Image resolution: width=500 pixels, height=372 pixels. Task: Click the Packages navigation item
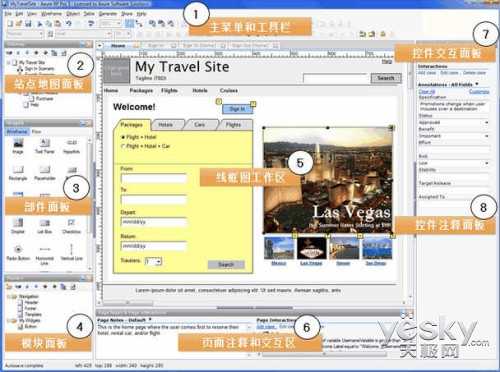[x=141, y=90]
